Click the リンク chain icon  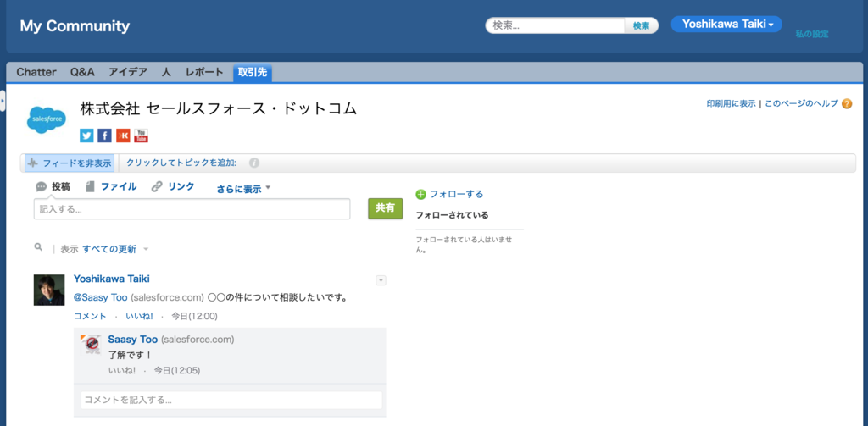point(157,187)
